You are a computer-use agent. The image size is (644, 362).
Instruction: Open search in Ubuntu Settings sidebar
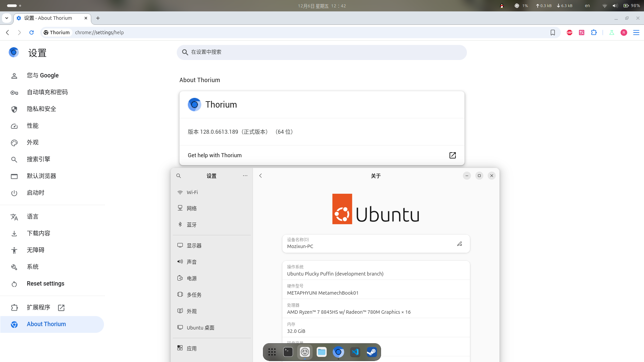tap(179, 176)
